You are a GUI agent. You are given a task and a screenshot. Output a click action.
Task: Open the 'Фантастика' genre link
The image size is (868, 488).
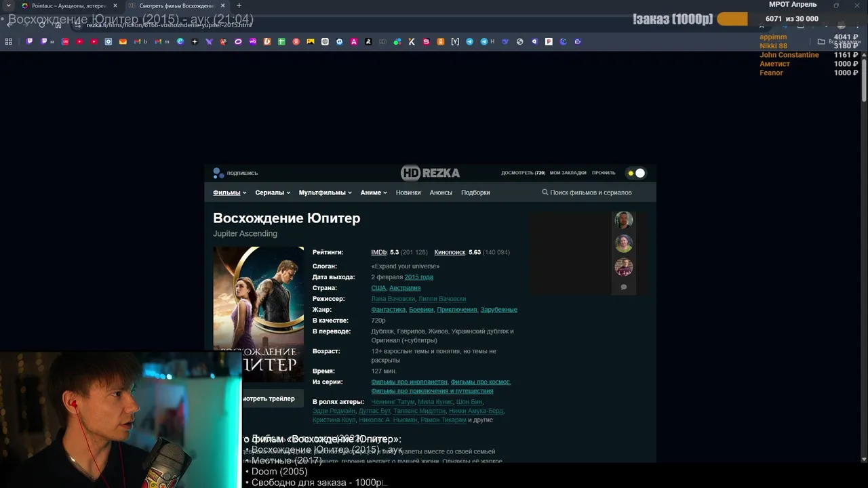pyautogui.click(x=388, y=310)
